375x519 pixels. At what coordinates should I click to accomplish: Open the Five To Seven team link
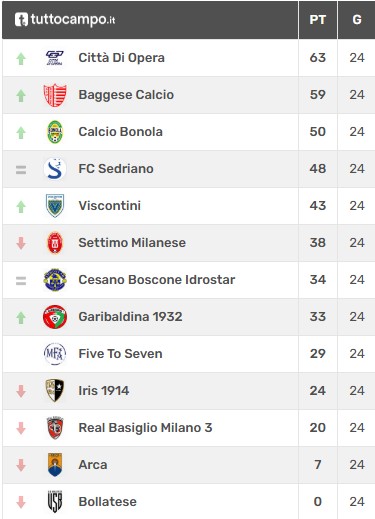(x=120, y=354)
